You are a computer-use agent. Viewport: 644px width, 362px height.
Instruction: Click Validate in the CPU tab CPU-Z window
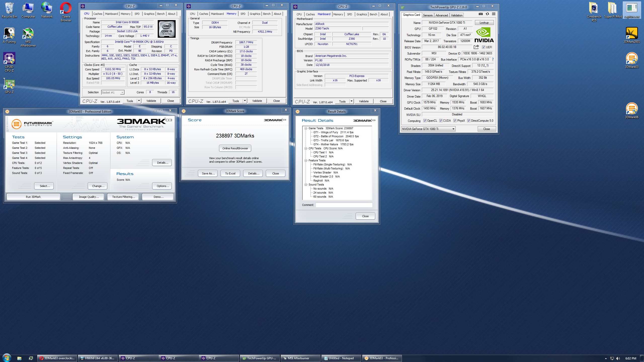(151, 101)
